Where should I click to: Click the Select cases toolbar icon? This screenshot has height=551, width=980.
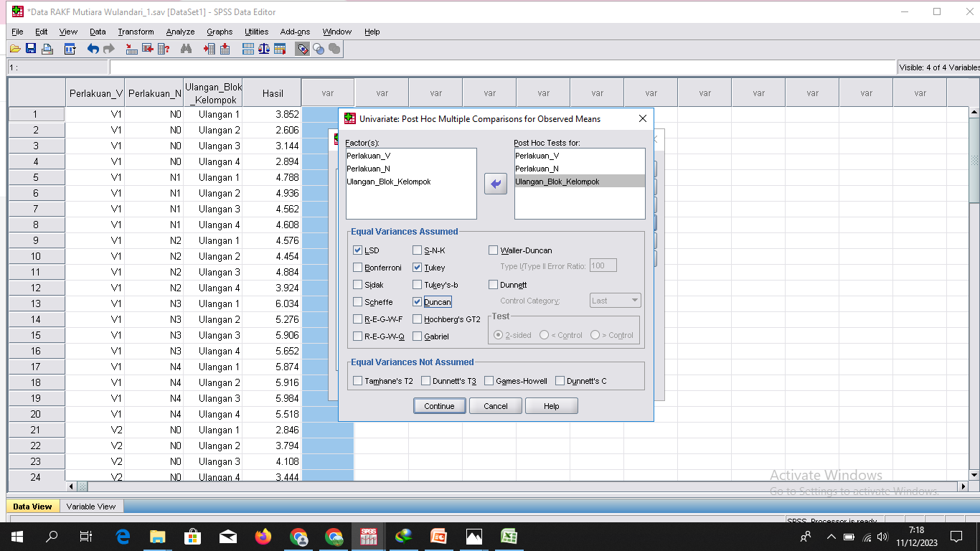[280, 49]
